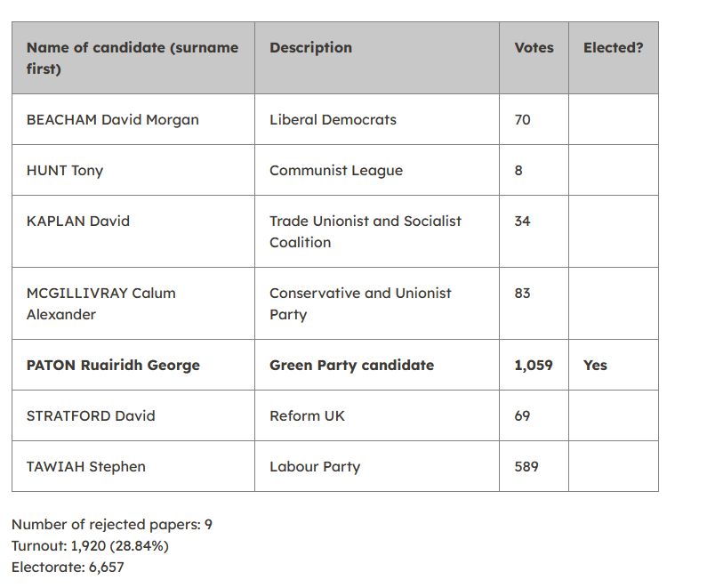Click the Electorate 6,657 text

(x=68, y=568)
